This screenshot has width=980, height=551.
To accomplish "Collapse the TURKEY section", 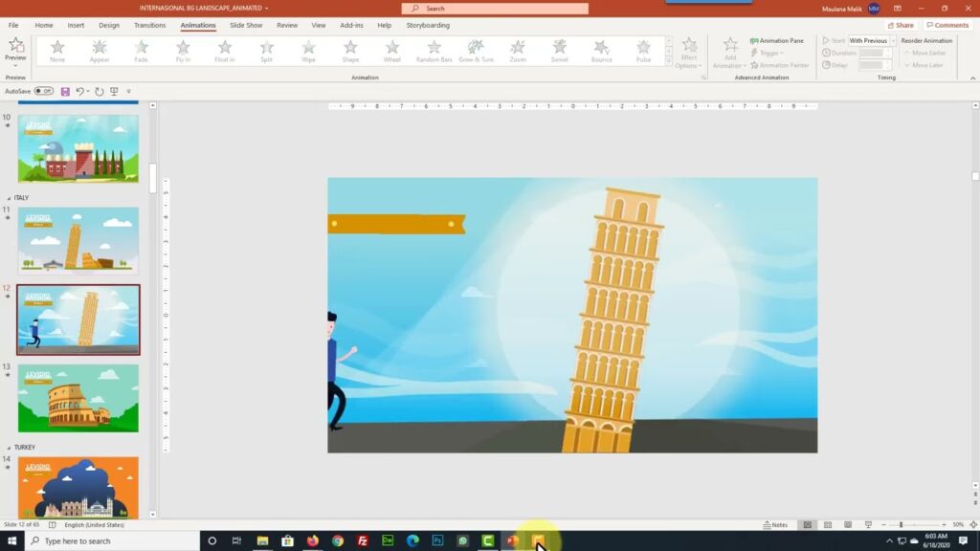I will [9, 448].
